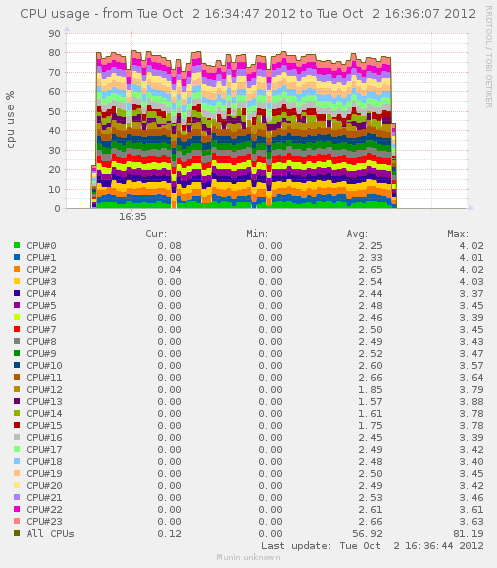
Task: Click the Avg column header
Action: pos(357,234)
